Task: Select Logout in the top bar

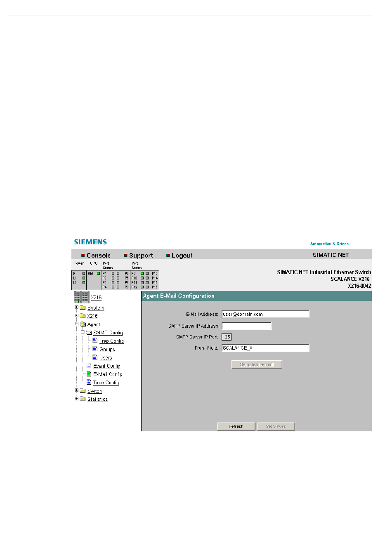Action: [182, 255]
